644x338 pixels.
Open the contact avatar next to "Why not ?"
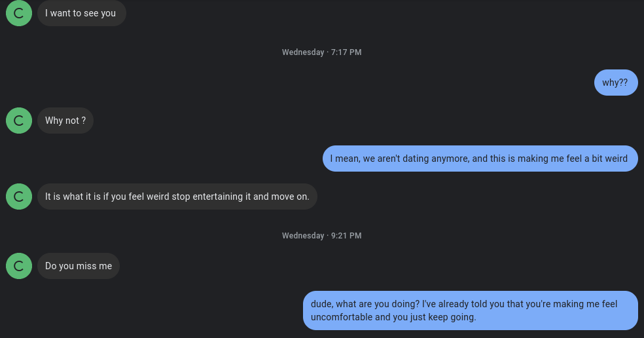coord(19,121)
